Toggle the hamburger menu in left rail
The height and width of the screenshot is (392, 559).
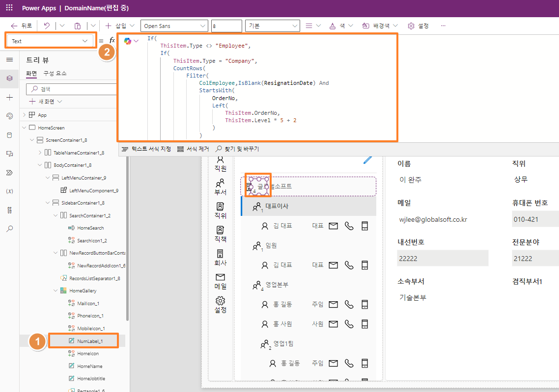coord(10,59)
